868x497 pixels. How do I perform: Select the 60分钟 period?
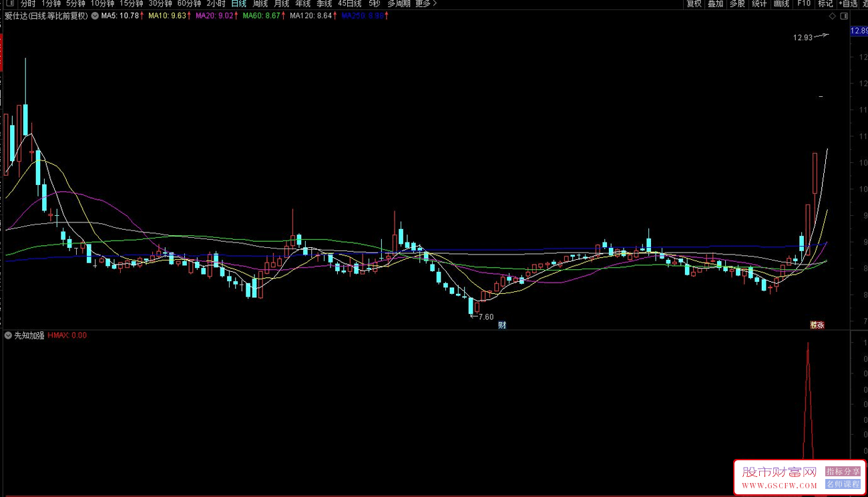tap(189, 4)
